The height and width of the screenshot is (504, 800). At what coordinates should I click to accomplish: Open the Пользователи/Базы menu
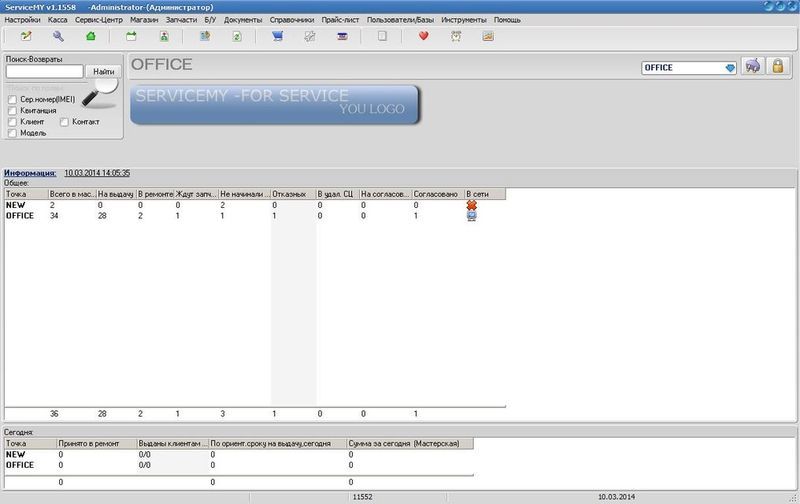401,20
